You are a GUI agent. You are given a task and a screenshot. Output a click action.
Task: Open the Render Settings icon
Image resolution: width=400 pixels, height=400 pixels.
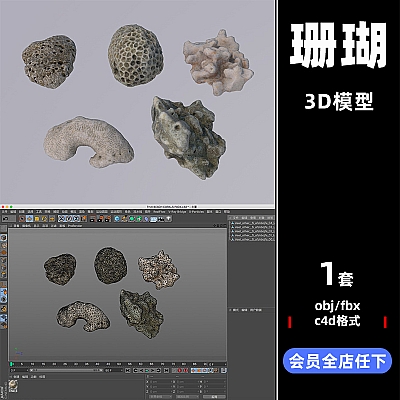[107, 219]
